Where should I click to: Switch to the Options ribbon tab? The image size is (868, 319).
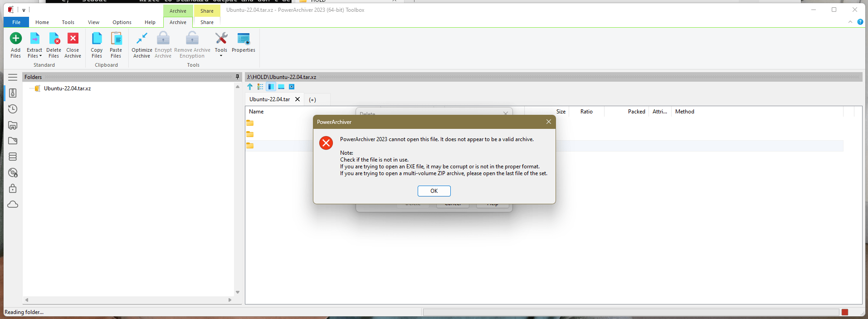pyautogui.click(x=122, y=22)
